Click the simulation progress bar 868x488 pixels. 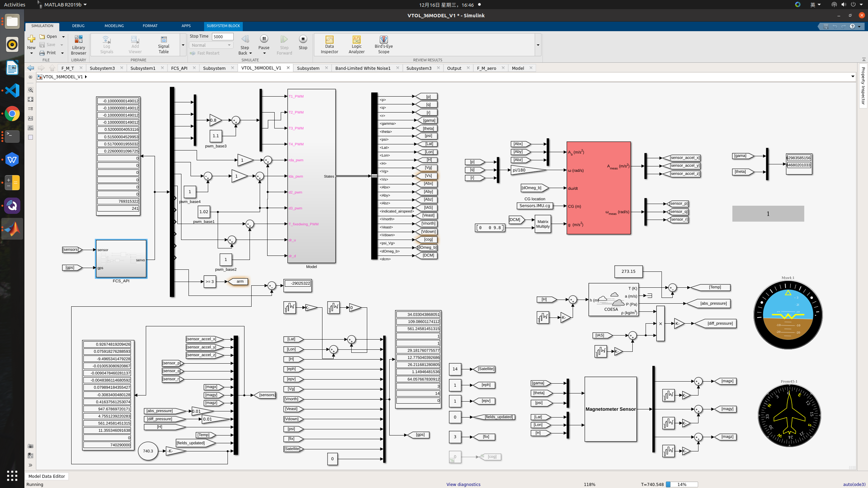682,484
